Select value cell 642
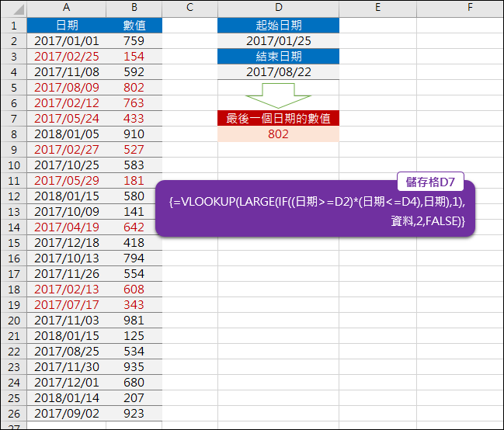Image resolution: width=504 pixels, height=430 pixels. (134, 227)
